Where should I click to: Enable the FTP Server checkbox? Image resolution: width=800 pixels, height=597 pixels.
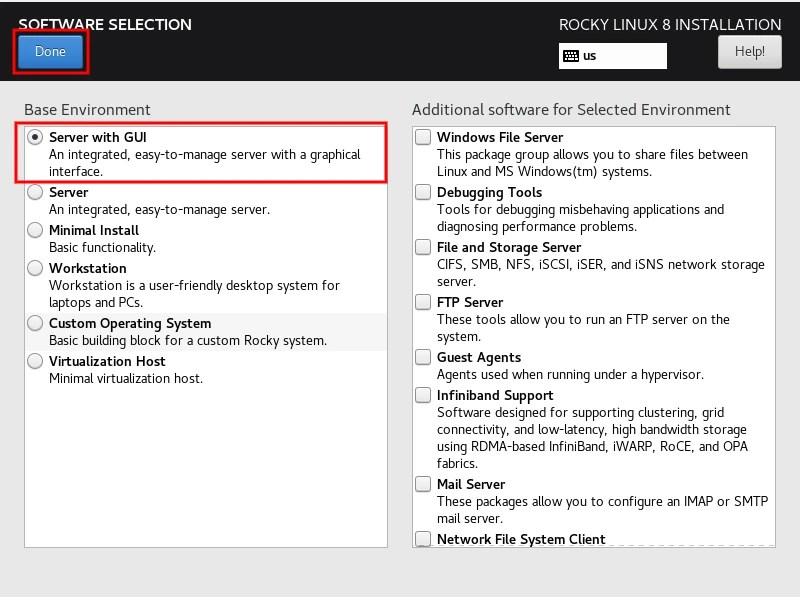pyautogui.click(x=423, y=302)
